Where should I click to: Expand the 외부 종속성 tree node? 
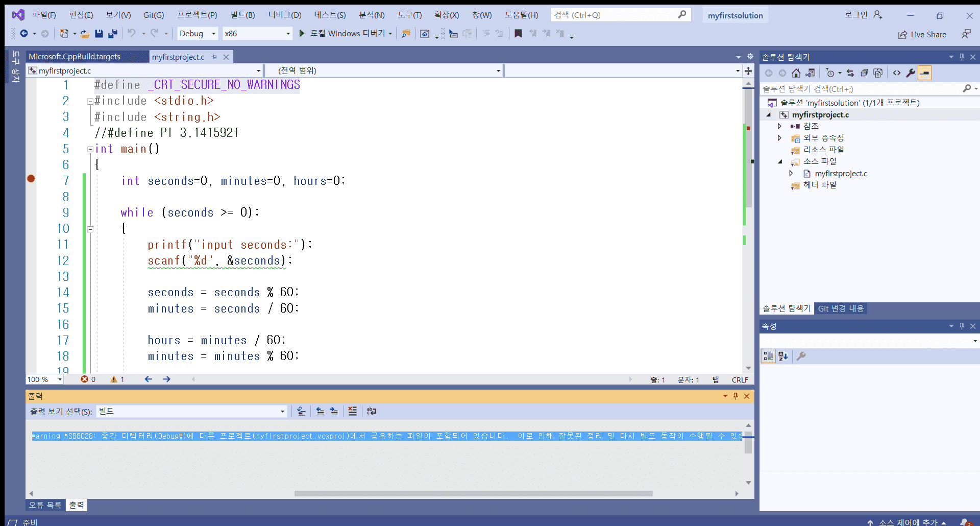pyautogui.click(x=779, y=138)
